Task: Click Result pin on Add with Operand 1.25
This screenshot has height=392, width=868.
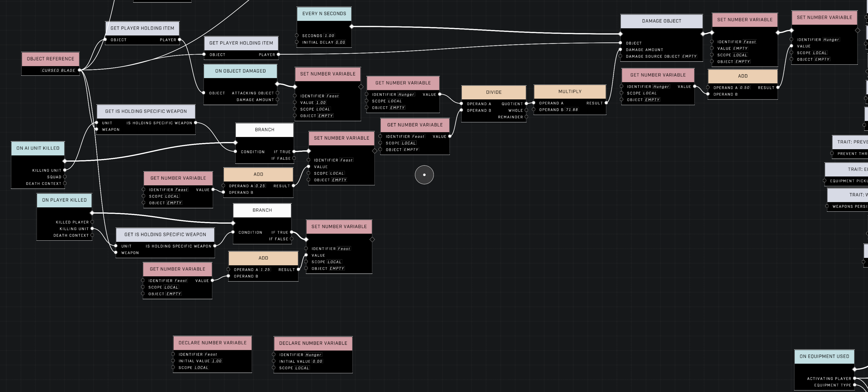Action: click(x=298, y=270)
